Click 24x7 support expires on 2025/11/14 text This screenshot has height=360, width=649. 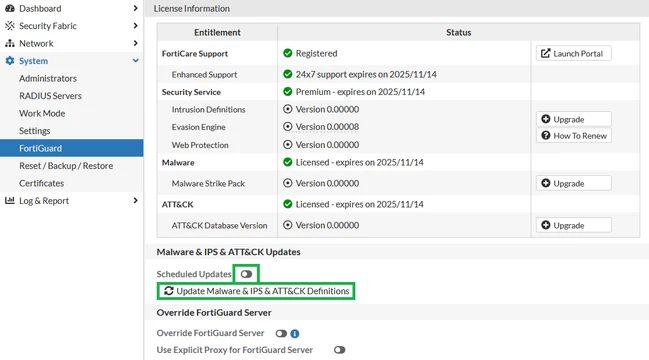[366, 74]
